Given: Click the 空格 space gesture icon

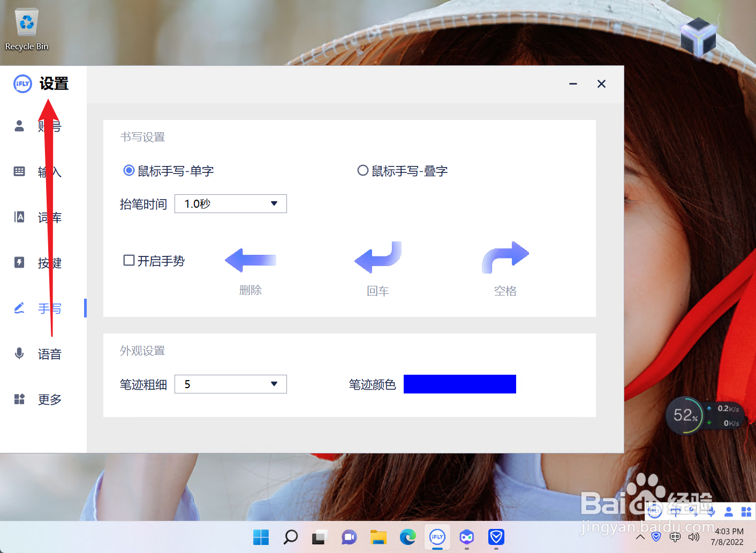Looking at the screenshot, I should (505, 257).
